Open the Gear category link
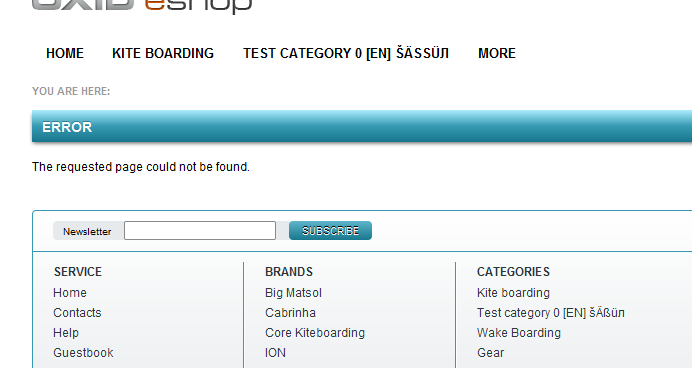The width and height of the screenshot is (692, 368). click(490, 353)
